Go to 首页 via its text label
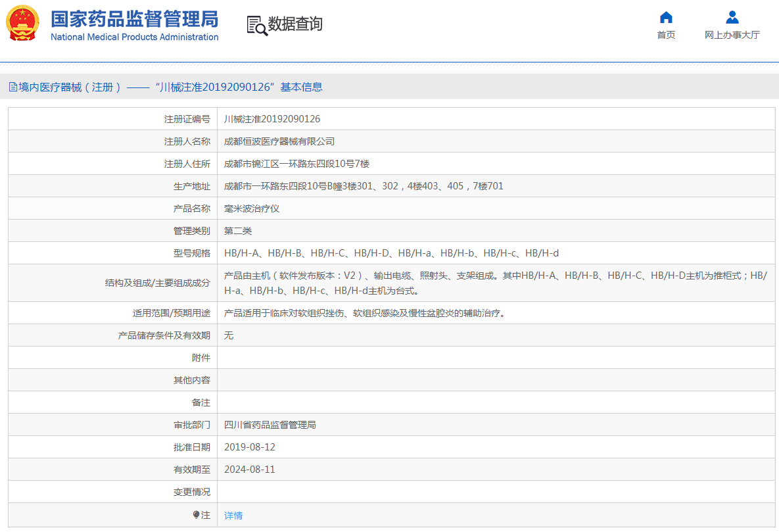779x532 pixels. pos(666,35)
